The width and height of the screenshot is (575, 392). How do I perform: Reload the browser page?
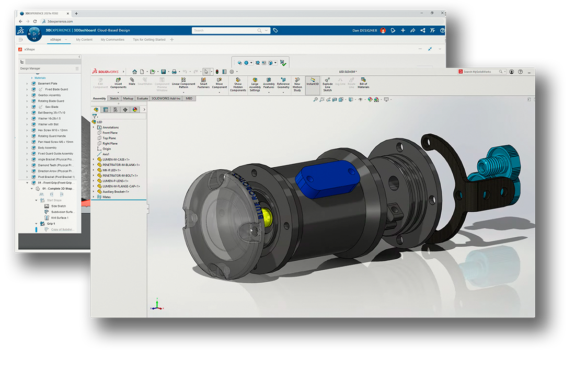click(x=35, y=21)
